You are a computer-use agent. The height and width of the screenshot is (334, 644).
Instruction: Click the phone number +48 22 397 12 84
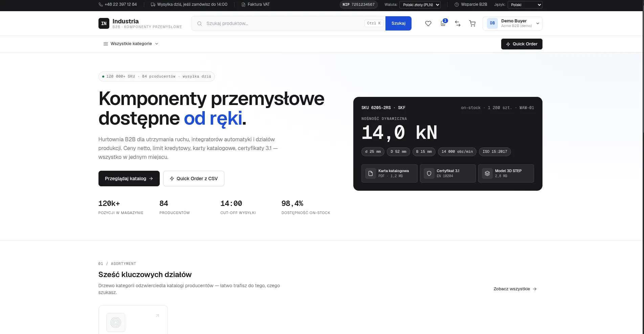click(x=118, y=4)
